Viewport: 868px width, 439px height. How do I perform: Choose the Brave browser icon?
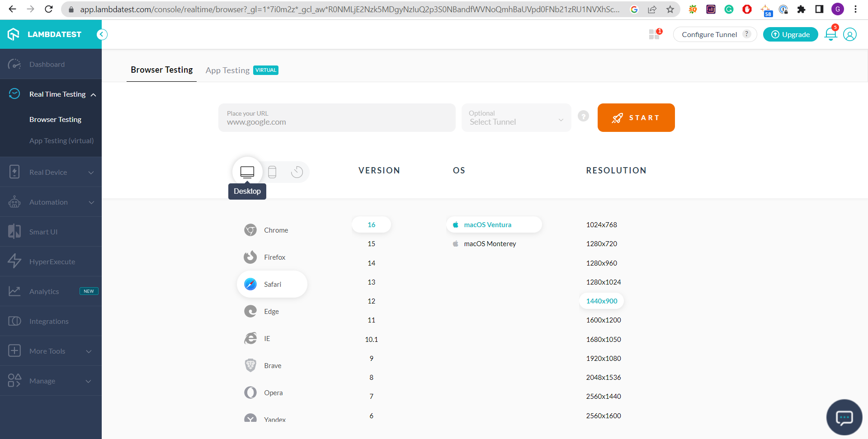[250, 365]
